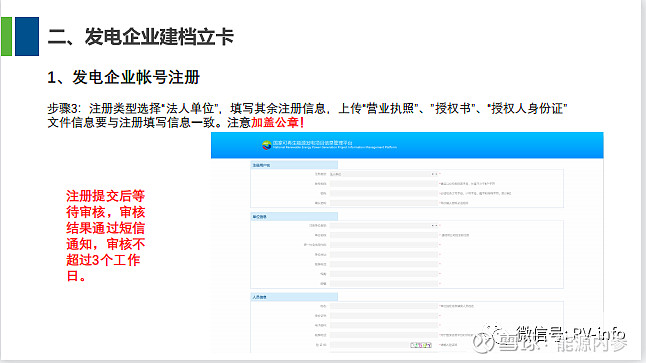Click the arrow of the registration type combo box
This screenshot has width=646, height=363.
point(434,174)
